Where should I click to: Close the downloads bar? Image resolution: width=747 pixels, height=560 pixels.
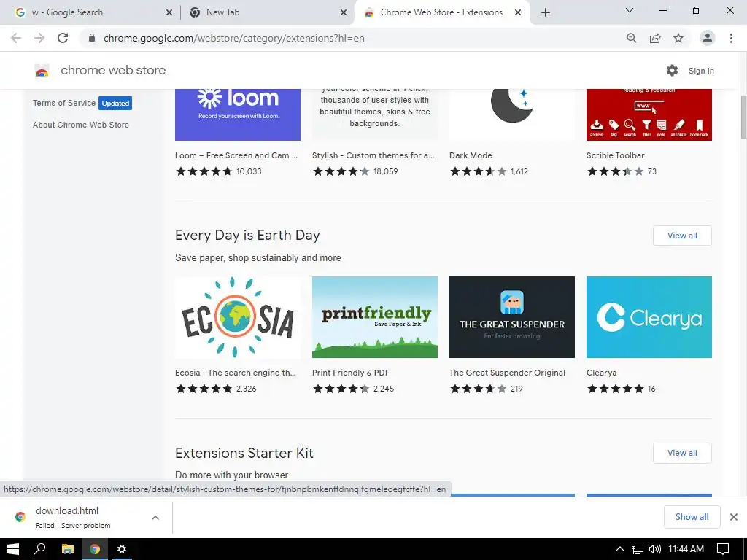734,517
